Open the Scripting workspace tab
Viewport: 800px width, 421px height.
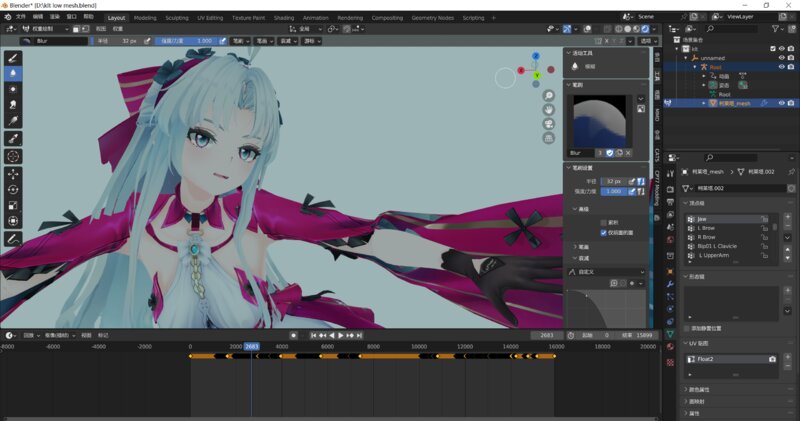coord(473,18)
